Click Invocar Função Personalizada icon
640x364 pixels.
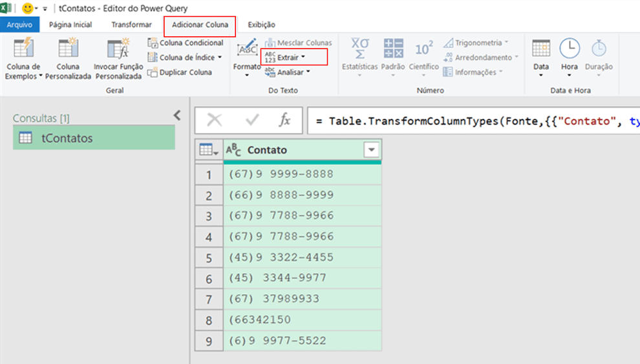tap(118, 49)
